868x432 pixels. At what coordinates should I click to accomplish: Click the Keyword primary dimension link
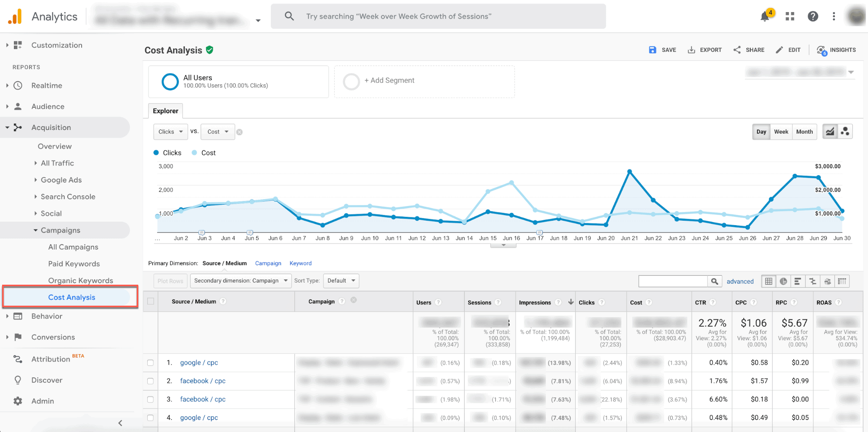300,263
